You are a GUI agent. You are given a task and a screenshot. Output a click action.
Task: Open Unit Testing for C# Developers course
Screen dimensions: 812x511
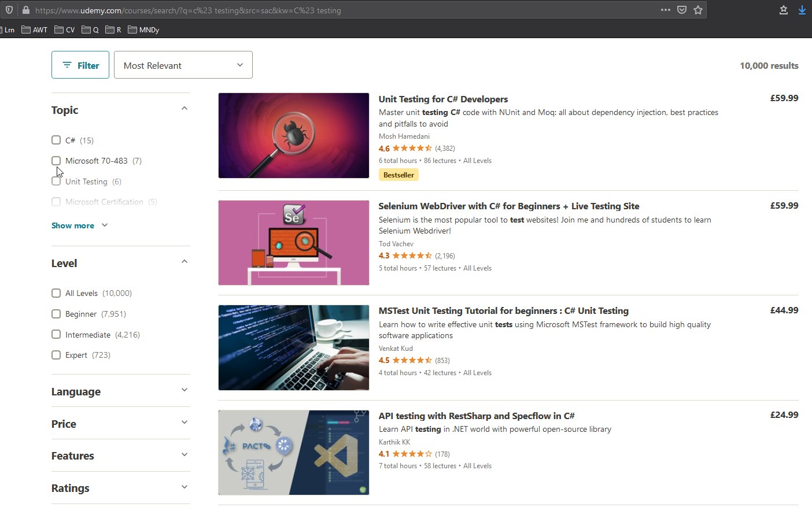click(x=443, y=99)
